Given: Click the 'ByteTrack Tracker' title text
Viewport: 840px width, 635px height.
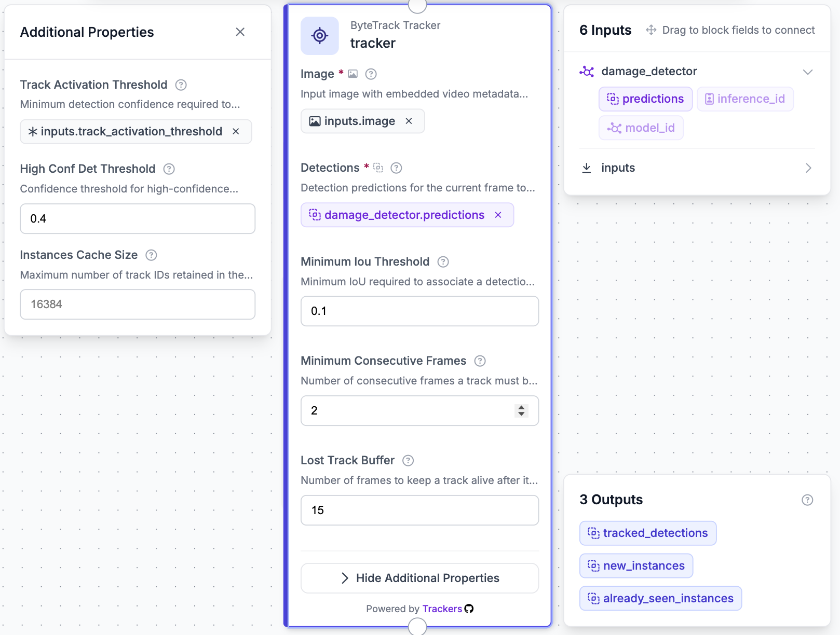Looking at the screenshot, I should [395, 25].
